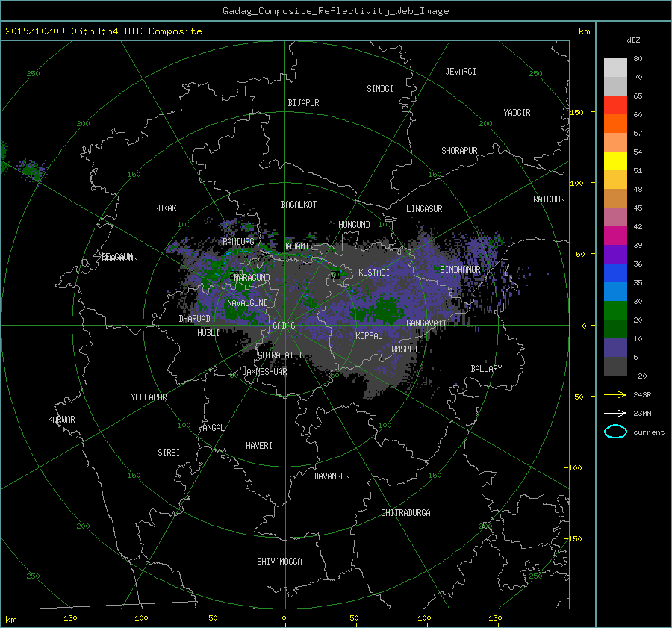
Task: Click the YELLAPUR city label
Action: click(149, 397)
